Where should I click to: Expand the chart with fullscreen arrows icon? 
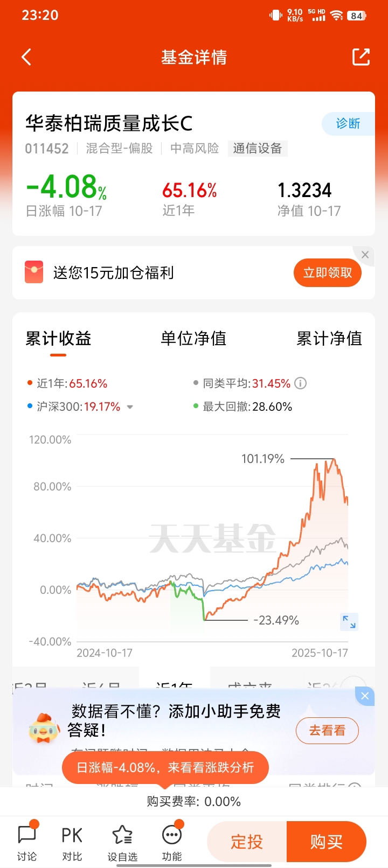pyautogui.click(x=349, y=621)
